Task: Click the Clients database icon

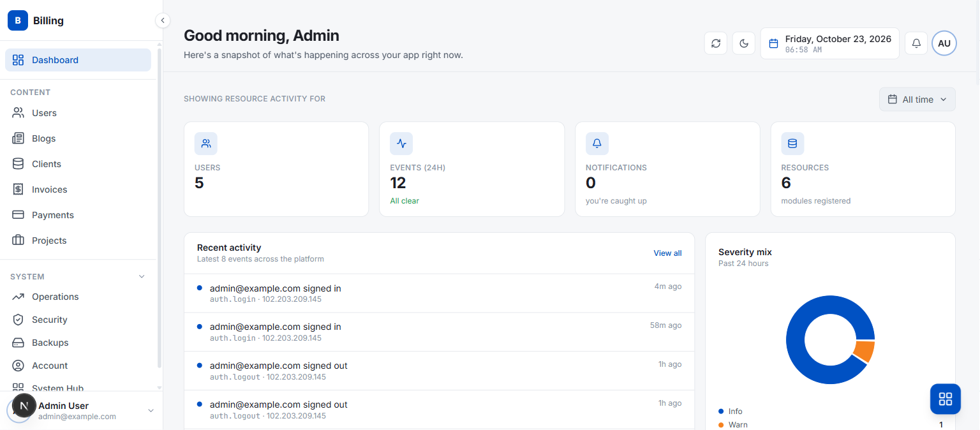Action: click(19, 164)
